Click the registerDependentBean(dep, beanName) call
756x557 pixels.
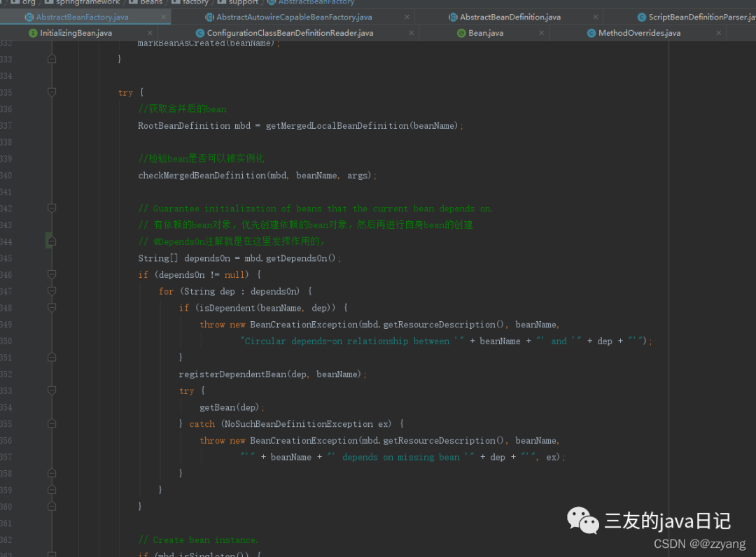[x=270, y=374]
